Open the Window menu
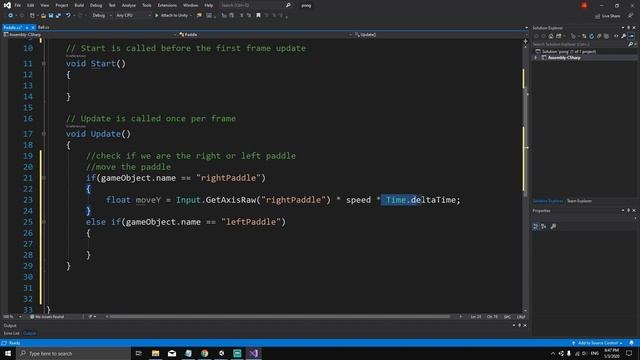 [x=190, y=5]
